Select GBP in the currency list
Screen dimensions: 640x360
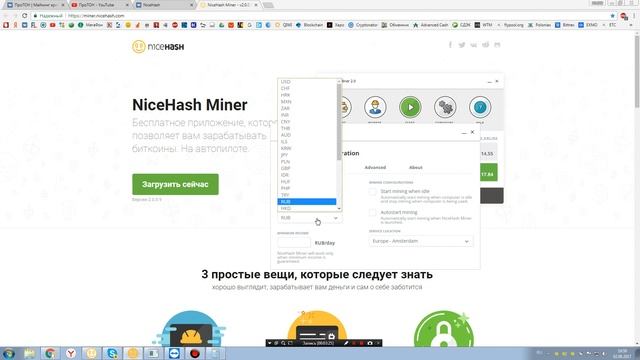coord(307,168)
